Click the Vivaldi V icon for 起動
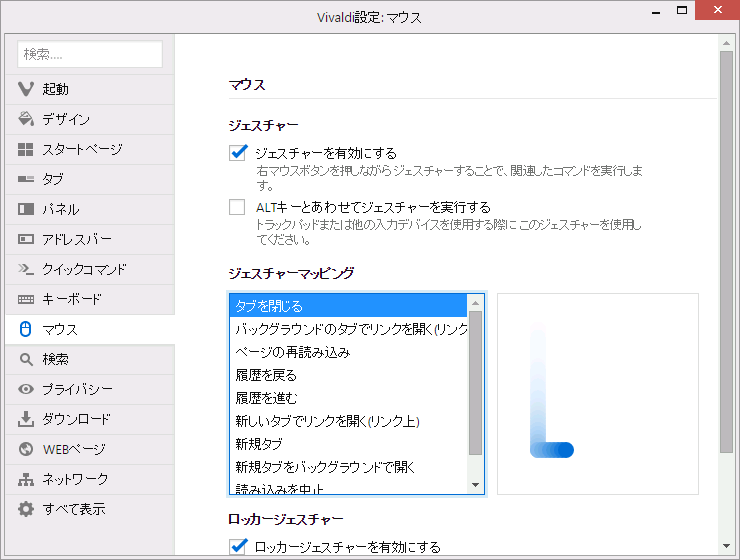The height and width of the screenshot is (560, 740). click(x=25, y=89)
